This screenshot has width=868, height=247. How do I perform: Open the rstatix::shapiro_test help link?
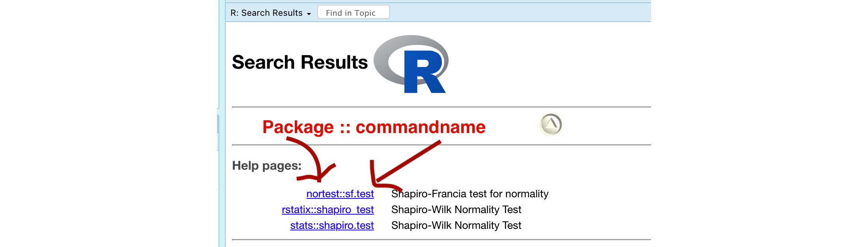[327, 210]
